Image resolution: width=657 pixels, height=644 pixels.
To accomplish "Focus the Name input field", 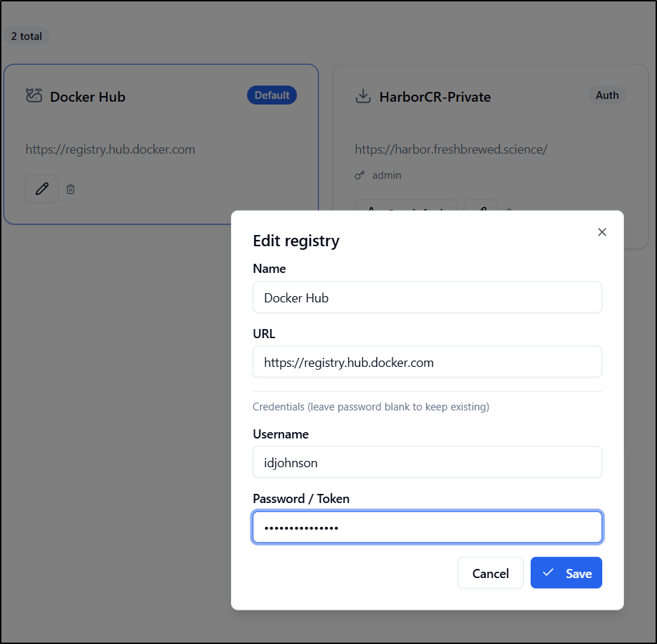I will 427,297.
